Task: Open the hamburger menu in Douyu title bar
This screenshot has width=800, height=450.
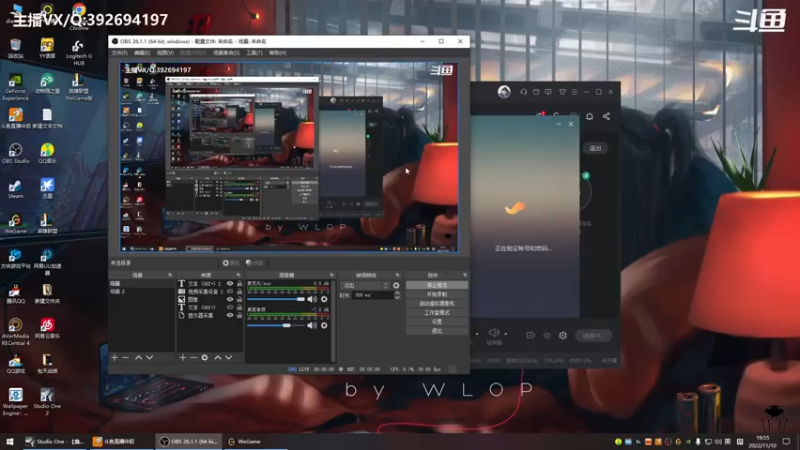Action: (x=574, y=92)
